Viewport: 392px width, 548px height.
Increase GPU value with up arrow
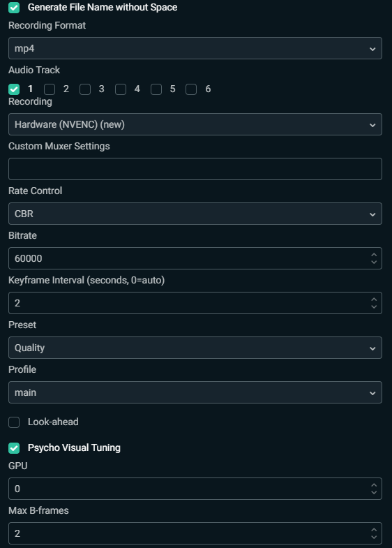(374, 485)
